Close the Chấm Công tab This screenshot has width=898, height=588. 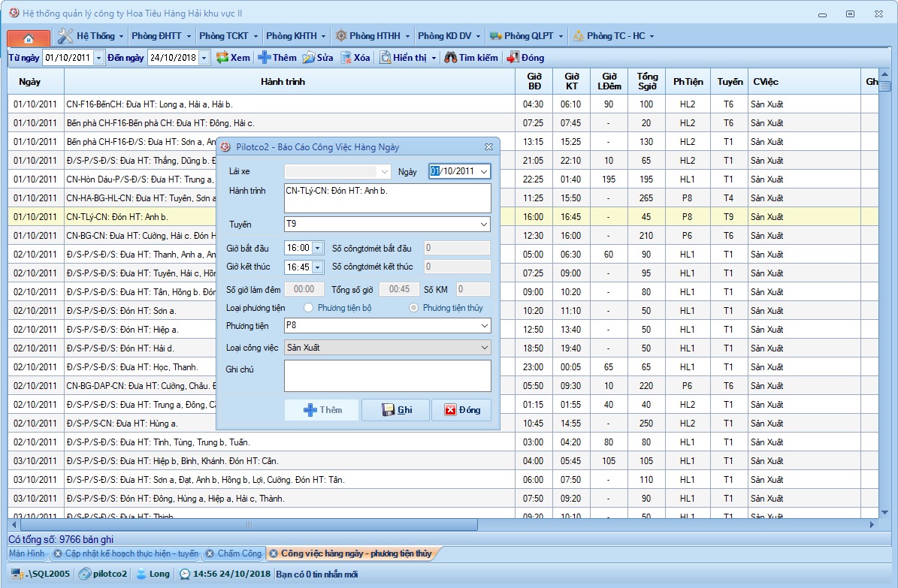(x=210, y=554)
